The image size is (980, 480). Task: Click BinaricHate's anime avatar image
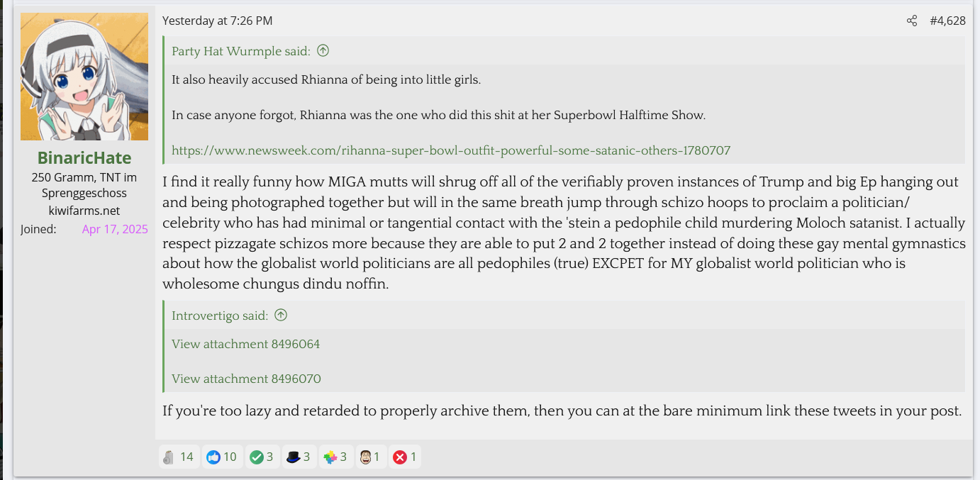[x=84, y=77]
